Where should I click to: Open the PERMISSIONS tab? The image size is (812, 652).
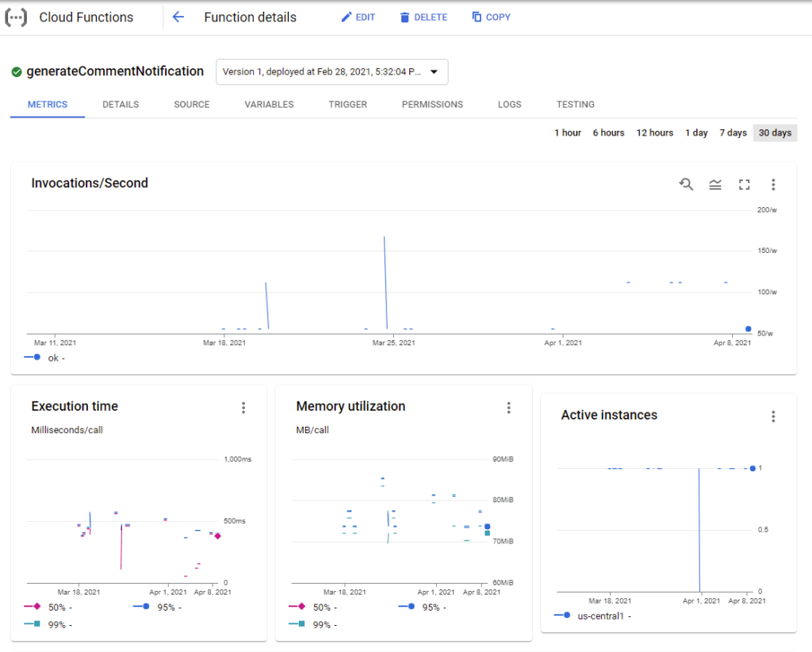[432, 105]
